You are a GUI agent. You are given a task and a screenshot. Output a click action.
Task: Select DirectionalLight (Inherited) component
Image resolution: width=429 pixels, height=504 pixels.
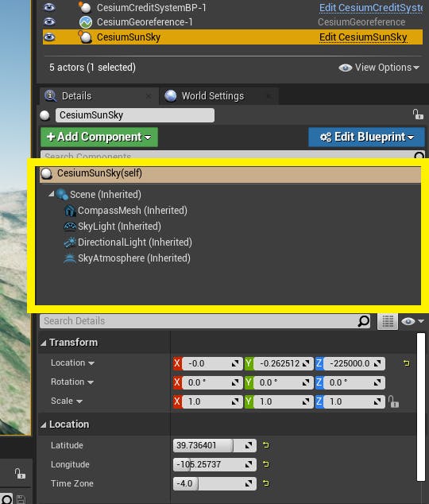135,242
